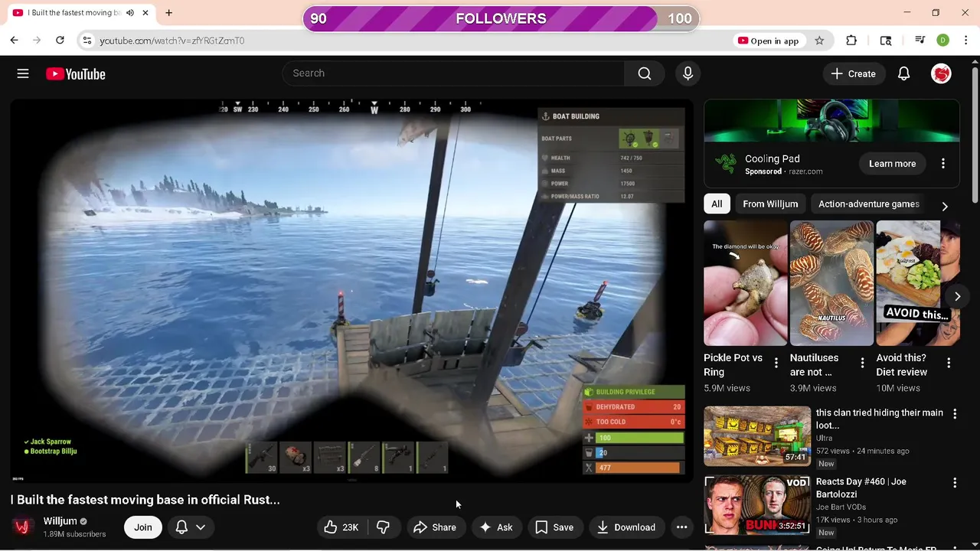Click Join to become a member
This screenshot has height=551, width=980.
[x=143, y=527]
